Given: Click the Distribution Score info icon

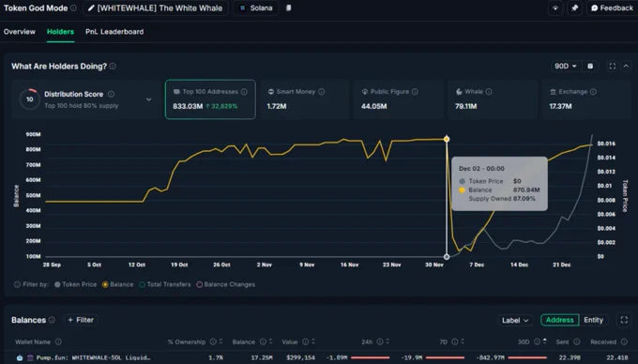Looking at the screenshot, I should point(111,94).
